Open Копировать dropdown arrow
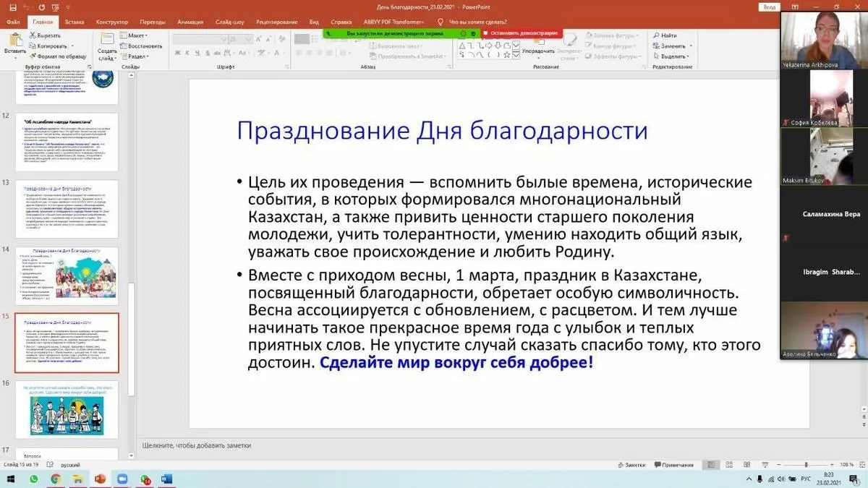The image size is (868, 488). pos(73,46)
